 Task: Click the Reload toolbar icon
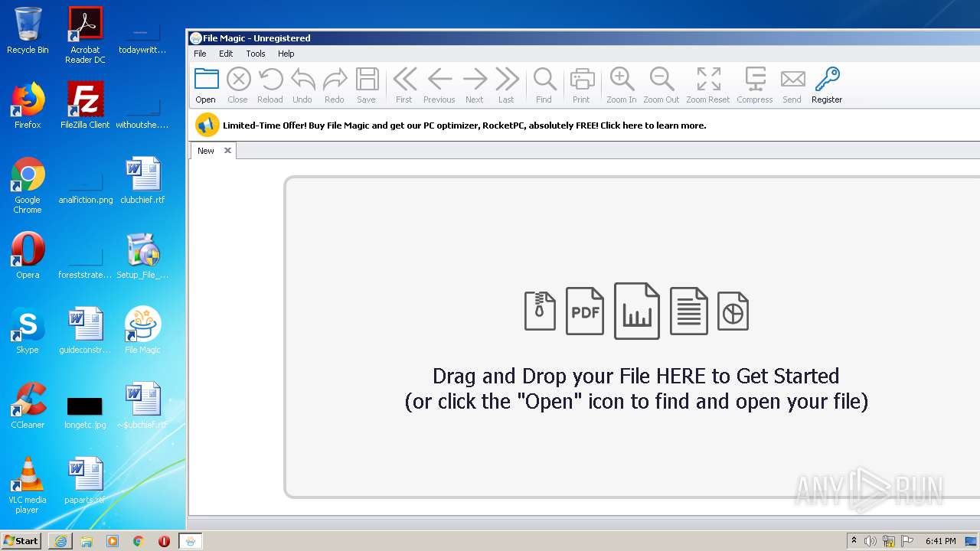[x=270, y=80]
